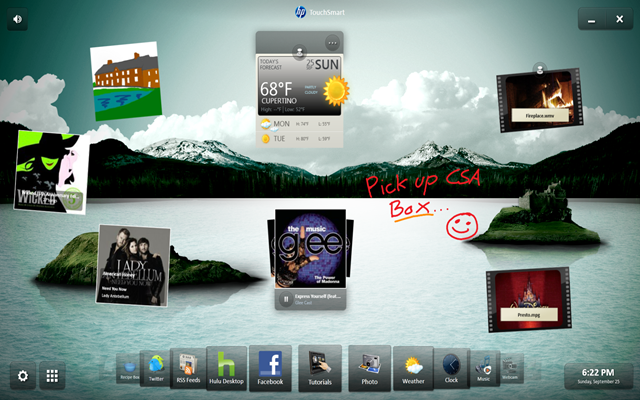
Task: Select the Glee Power of Madonna album
Action: pyautogui.click(x=311, y=249)
